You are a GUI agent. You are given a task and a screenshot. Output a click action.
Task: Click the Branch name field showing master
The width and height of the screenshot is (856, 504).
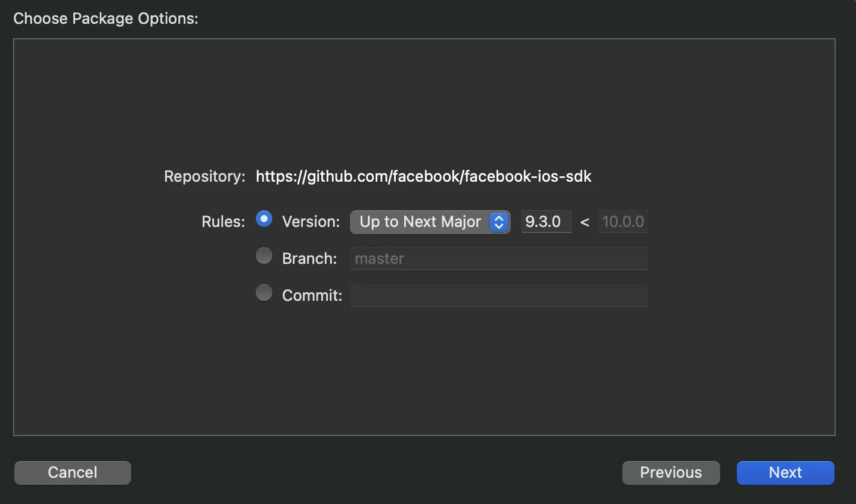[x=500, y=259]
